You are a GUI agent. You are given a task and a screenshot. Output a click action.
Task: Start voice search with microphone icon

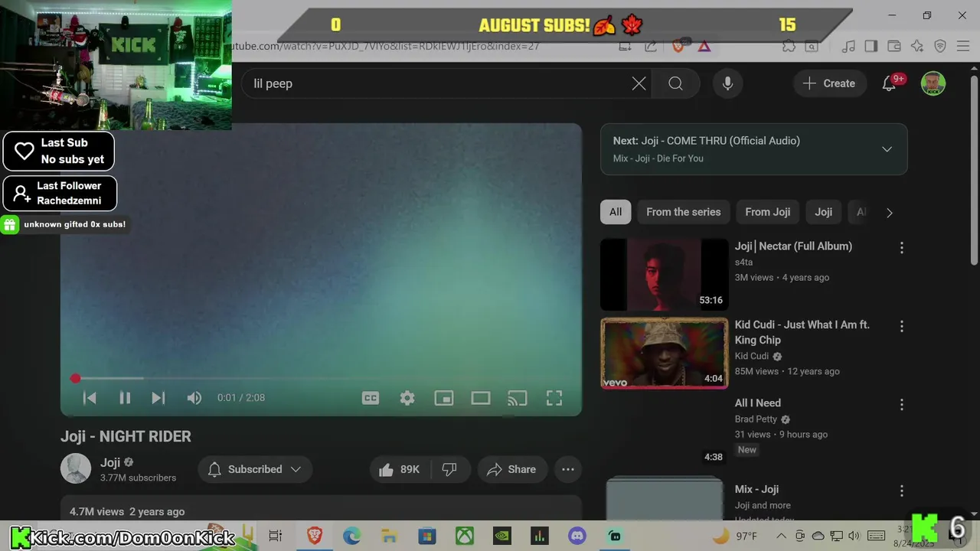coord(727,83)
